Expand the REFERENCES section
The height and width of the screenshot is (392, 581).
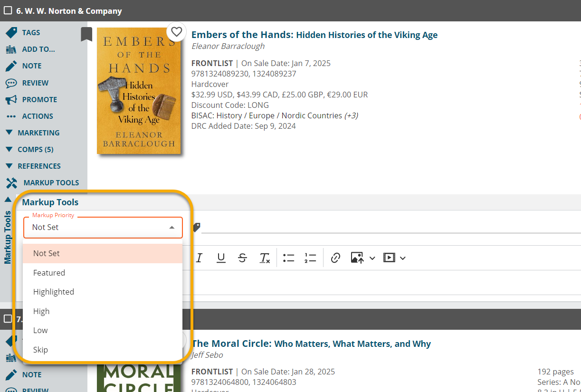pyautogui.click(x=33, y=166)
